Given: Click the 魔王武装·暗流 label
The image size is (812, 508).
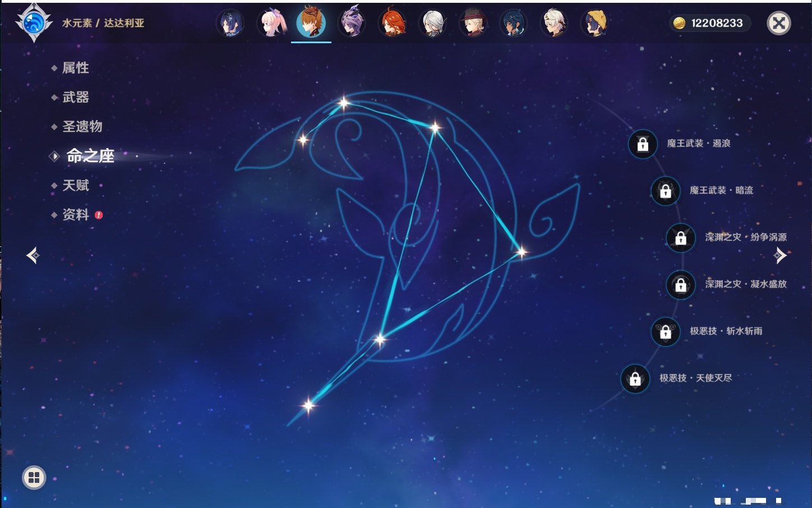Looking at the screenshot, I should pos(722,190).
